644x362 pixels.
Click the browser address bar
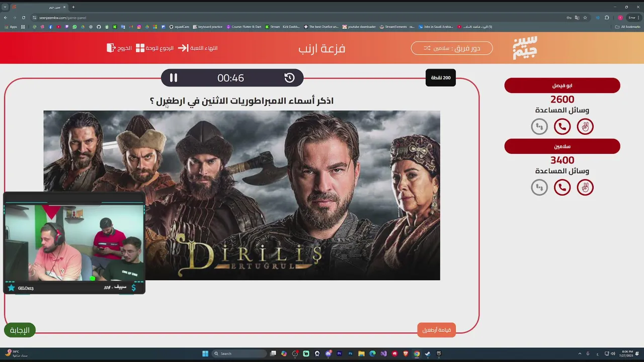(x=299, y=18)
